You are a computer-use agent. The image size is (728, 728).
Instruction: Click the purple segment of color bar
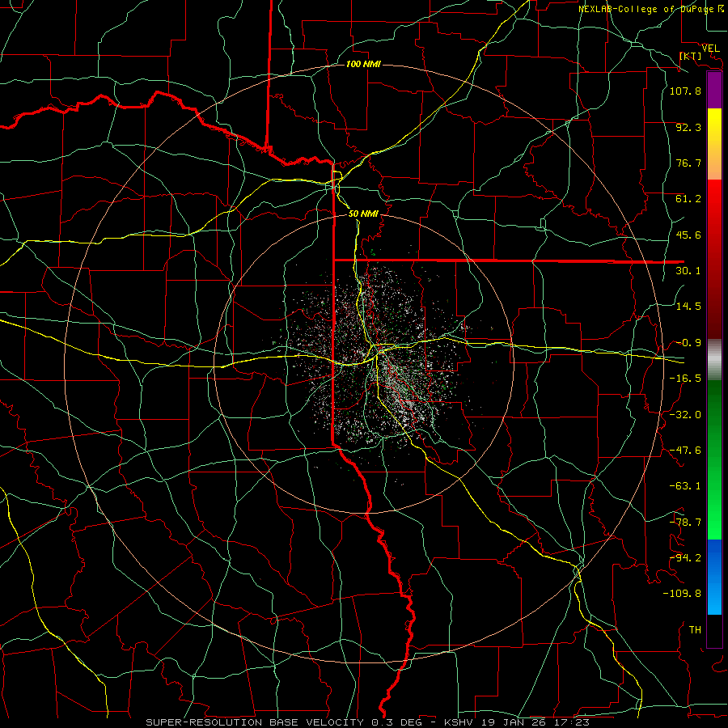click(x=714, y=90)
